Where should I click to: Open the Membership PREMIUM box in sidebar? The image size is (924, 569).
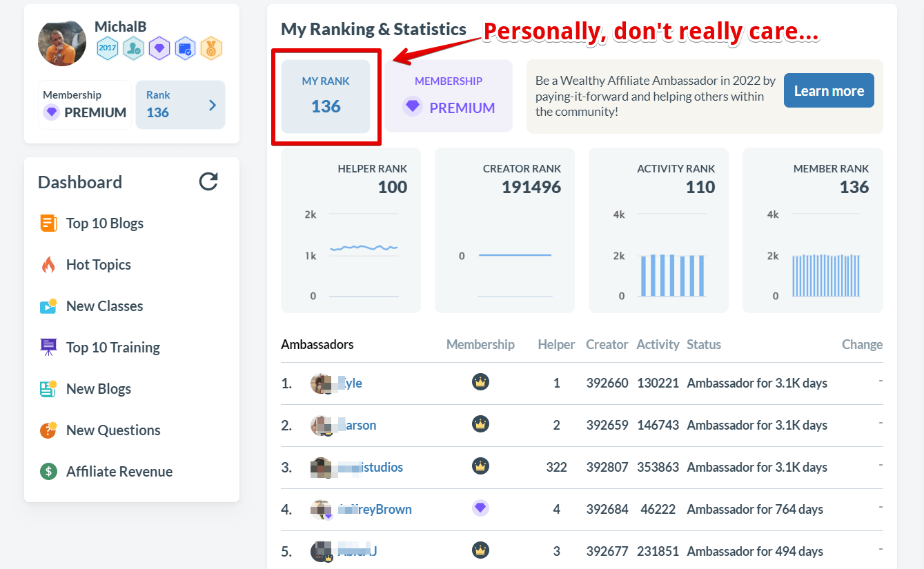(85, 104)
